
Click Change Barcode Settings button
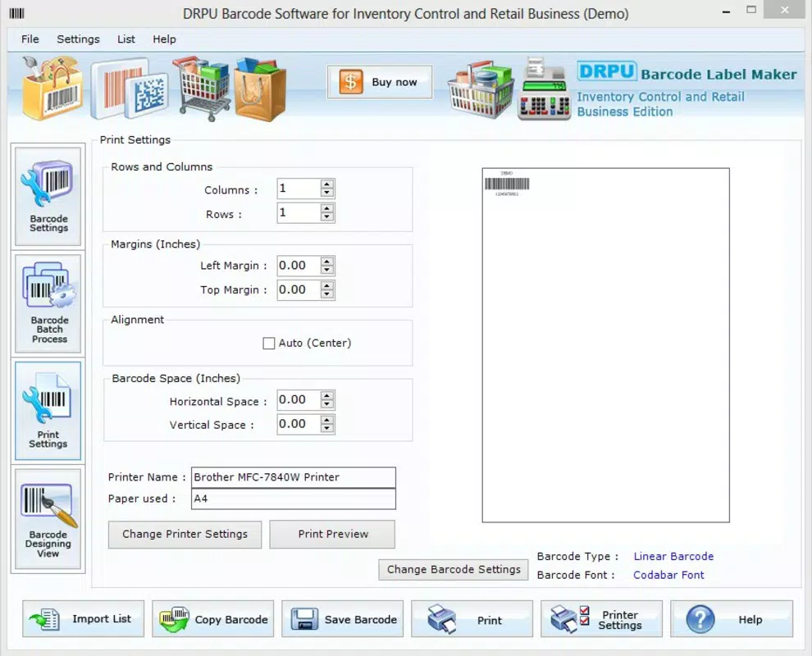tap(454, 570)
